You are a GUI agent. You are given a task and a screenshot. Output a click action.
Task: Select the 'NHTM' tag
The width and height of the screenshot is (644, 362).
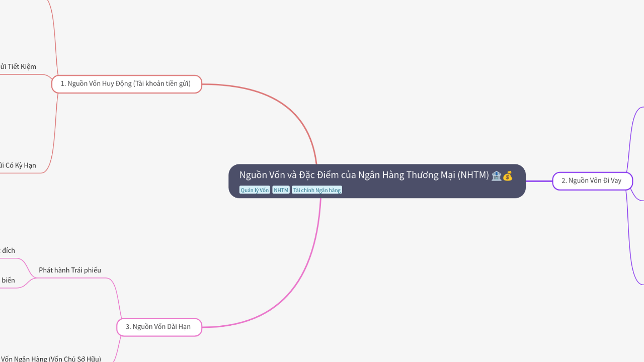tap(281, 190)
